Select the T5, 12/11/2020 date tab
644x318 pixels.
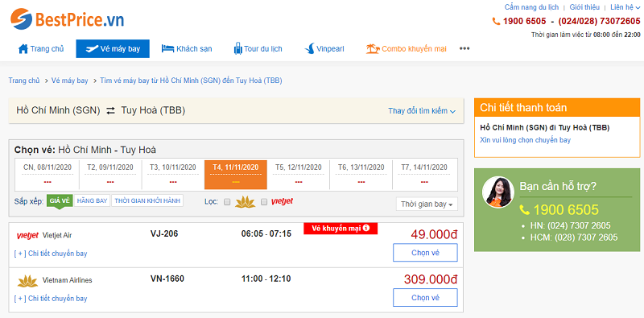pyautogui.click(x=298, y=175)
